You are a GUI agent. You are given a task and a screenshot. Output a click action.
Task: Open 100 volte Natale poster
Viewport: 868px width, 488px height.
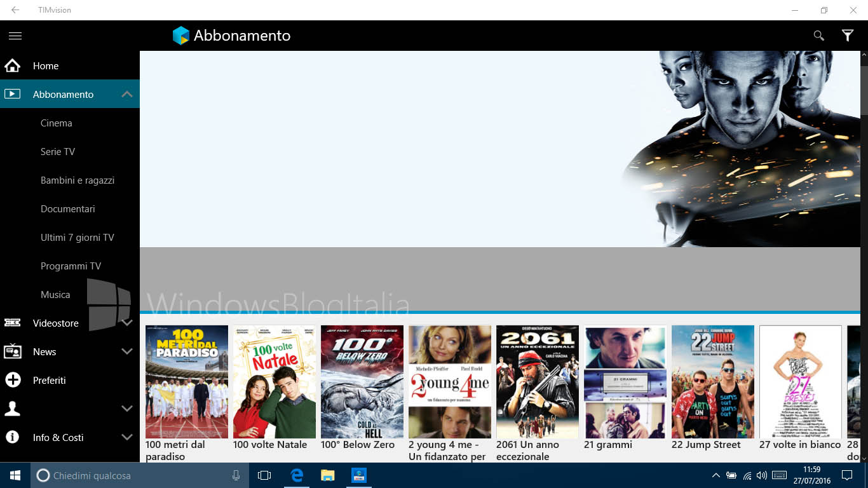coord(275,382)
